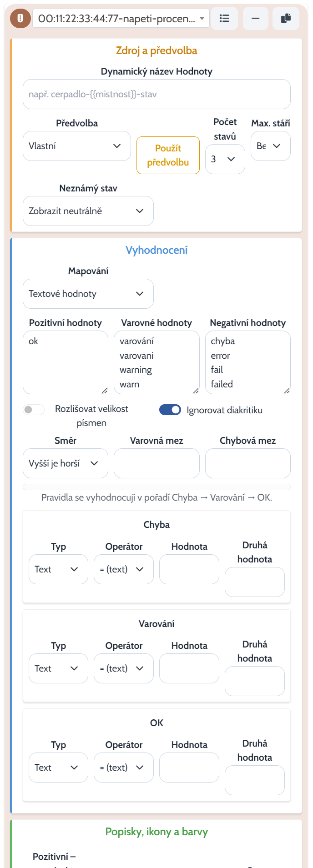Click the copy/duplicate icon button
Image resolution: width=313 pixels, height=868 pixels.
286,18
